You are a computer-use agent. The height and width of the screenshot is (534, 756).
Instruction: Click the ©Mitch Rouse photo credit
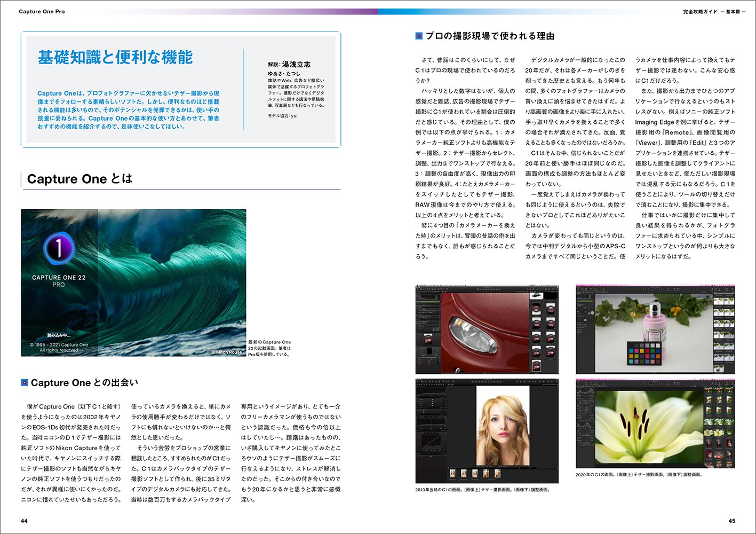pyautogui.click(x=227, y=352)
